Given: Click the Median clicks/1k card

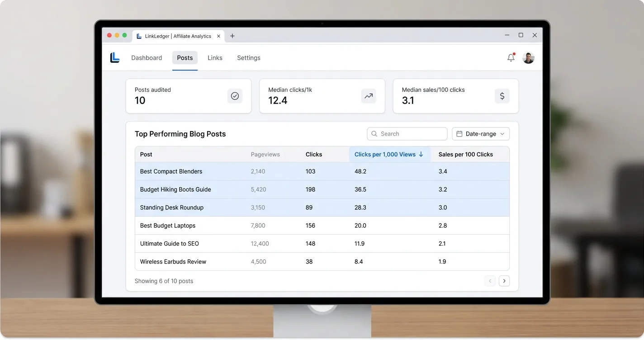Looking at the screenshot, I should (322, 96).
